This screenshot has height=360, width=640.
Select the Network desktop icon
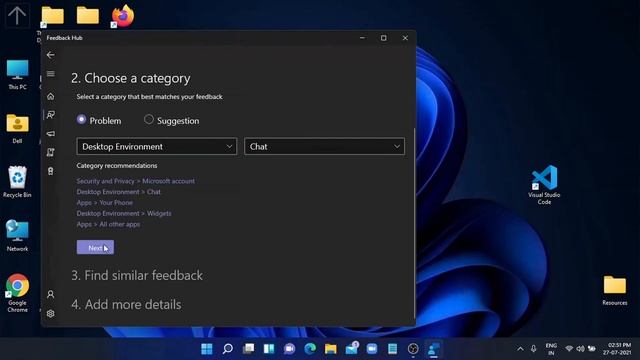pyautogui.click(x=17, y=236)
